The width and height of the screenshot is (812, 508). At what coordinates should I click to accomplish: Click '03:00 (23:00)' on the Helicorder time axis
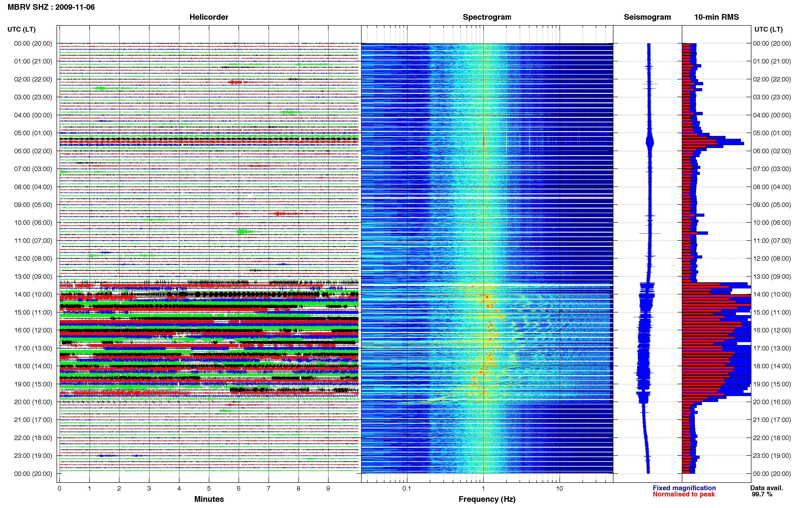pos(33,97)
